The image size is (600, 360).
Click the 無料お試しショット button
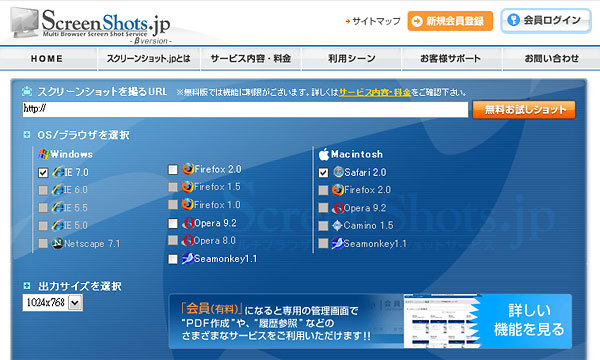tap(524, 110)
